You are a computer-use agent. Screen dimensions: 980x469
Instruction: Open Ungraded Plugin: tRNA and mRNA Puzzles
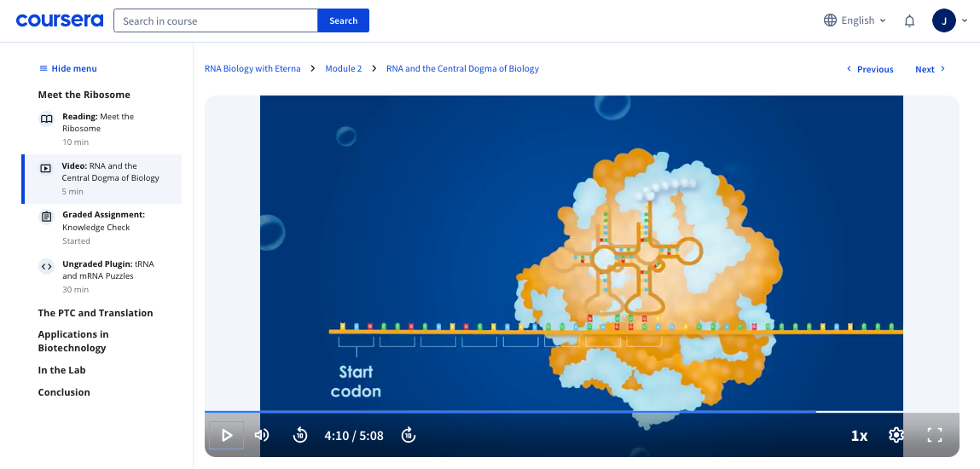[x=101, y=276]
